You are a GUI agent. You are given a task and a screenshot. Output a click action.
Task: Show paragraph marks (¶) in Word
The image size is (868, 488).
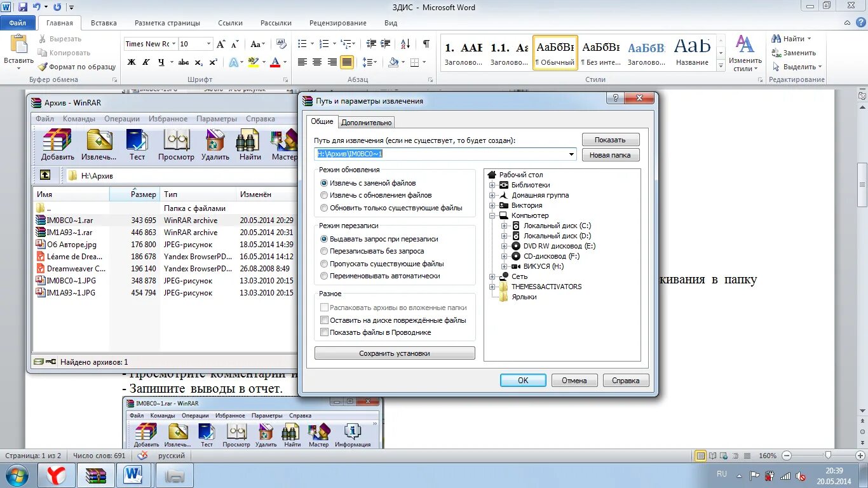point(426,44)
